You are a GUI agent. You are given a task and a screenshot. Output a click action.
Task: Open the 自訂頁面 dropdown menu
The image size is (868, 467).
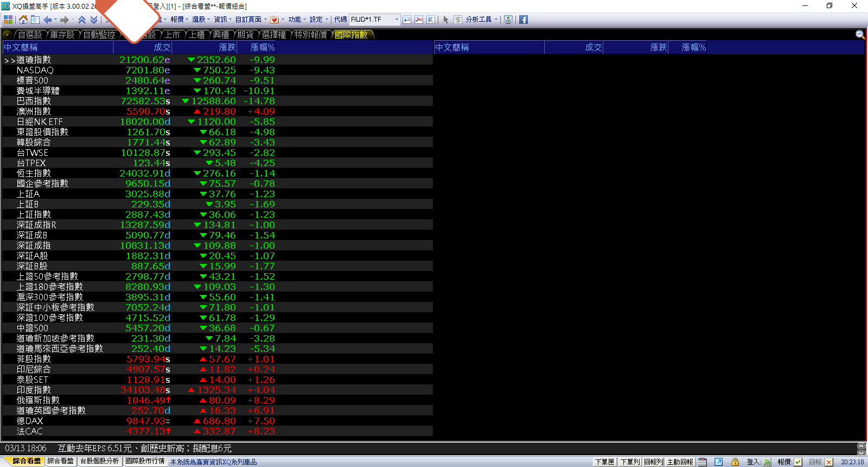251,20
